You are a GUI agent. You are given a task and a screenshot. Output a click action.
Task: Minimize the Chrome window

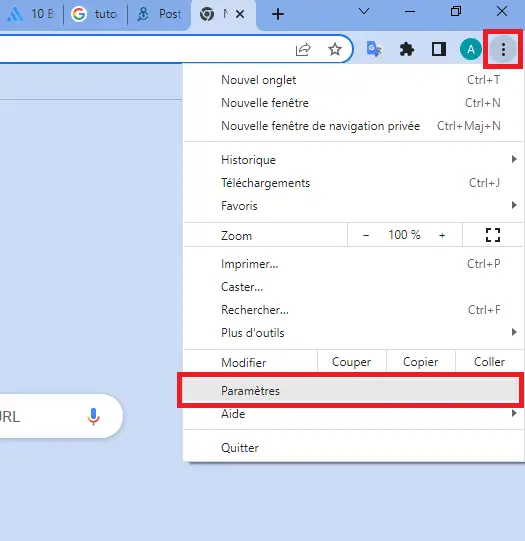click(409, 11)
